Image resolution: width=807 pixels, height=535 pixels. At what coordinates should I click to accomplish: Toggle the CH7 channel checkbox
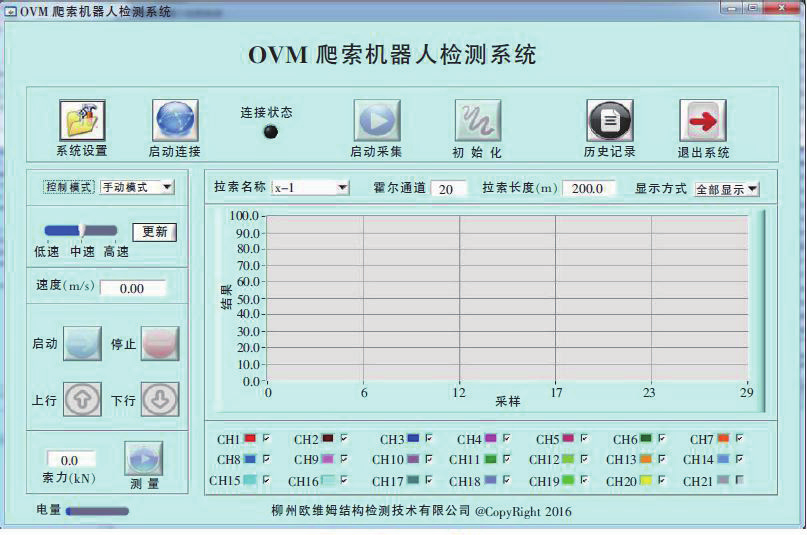(x=739, y=438)
